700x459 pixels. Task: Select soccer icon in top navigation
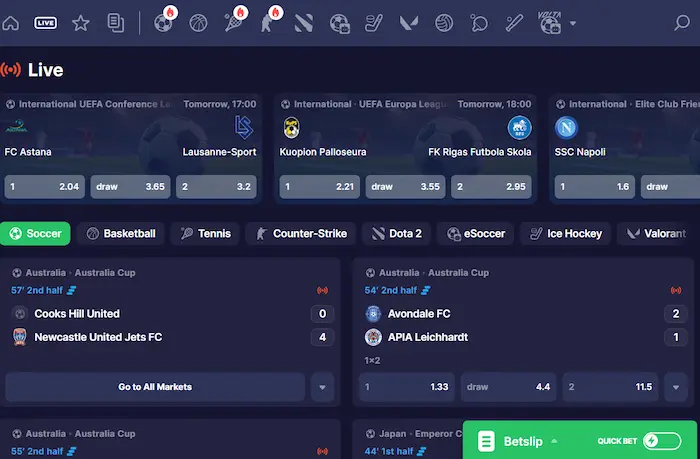[163, 23]
